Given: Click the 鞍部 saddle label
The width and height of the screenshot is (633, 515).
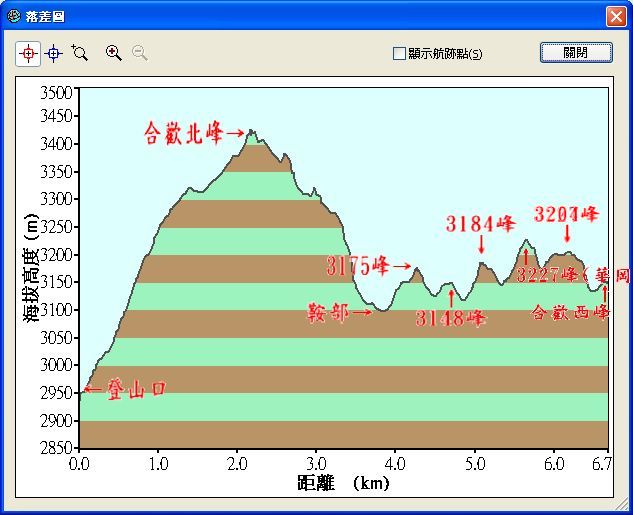Looking at the screenshot, I should [x=328, y=313].
